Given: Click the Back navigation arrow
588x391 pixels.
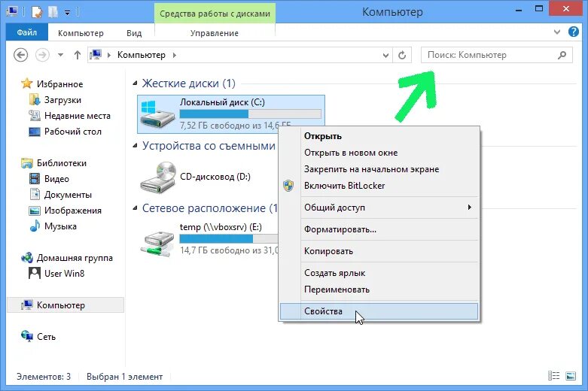Looking at the screenshot, I should pos(20,55).
